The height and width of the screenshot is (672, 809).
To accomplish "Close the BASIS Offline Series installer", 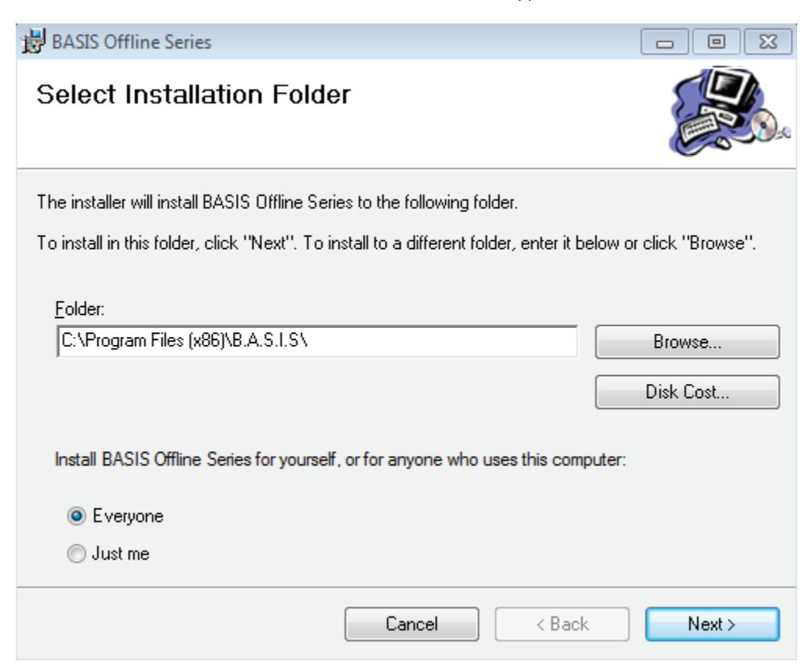I will click(767, 42).
